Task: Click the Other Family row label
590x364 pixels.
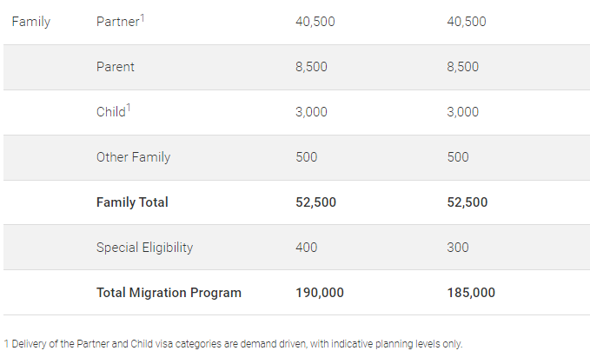Action: 133,157
